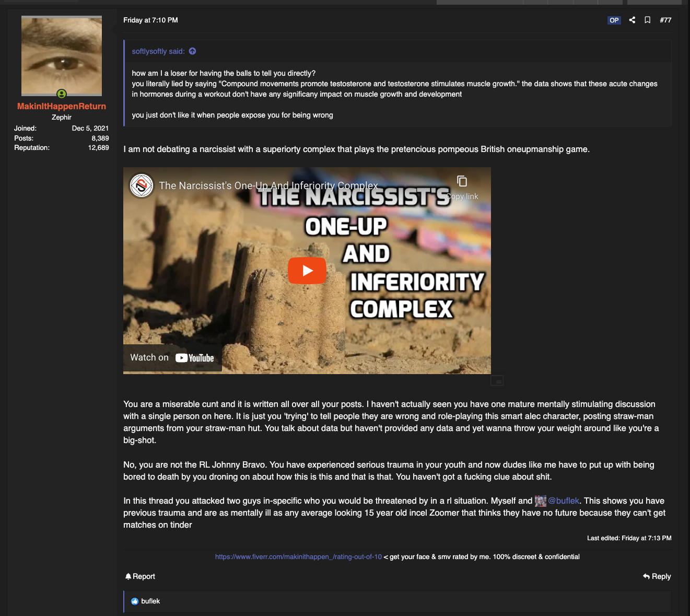
Task: Toggle picture-in-picture icon below video
Action: (x=497, y=381)
